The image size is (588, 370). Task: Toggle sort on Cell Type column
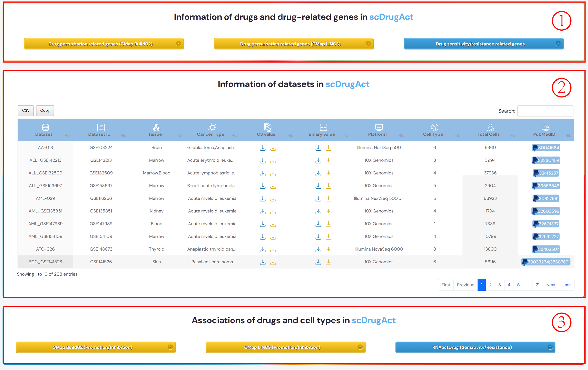(457, 136)
